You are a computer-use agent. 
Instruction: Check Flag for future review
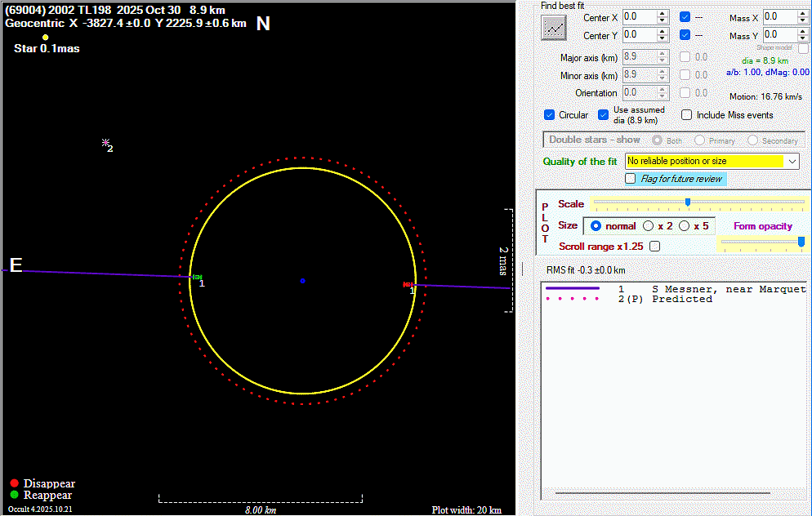[631, 178]
